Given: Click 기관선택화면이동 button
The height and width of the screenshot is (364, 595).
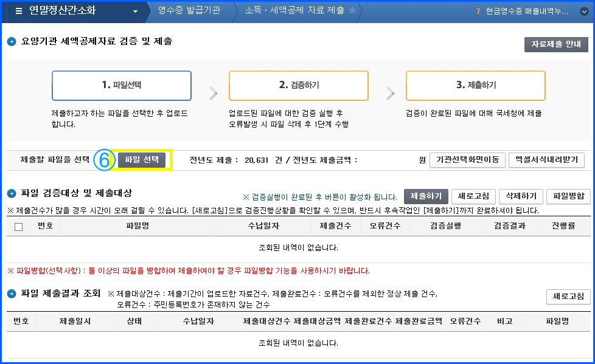Looking at the screenshot, I should point(467,160).
